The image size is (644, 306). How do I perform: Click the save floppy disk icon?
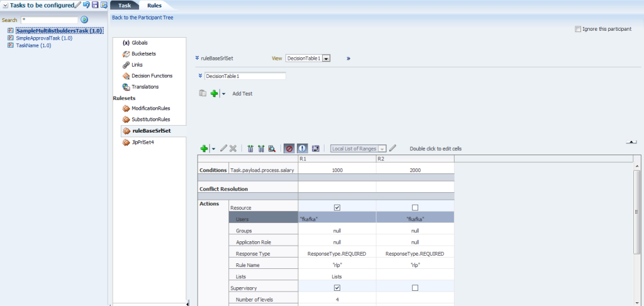[x=96, y=5]
